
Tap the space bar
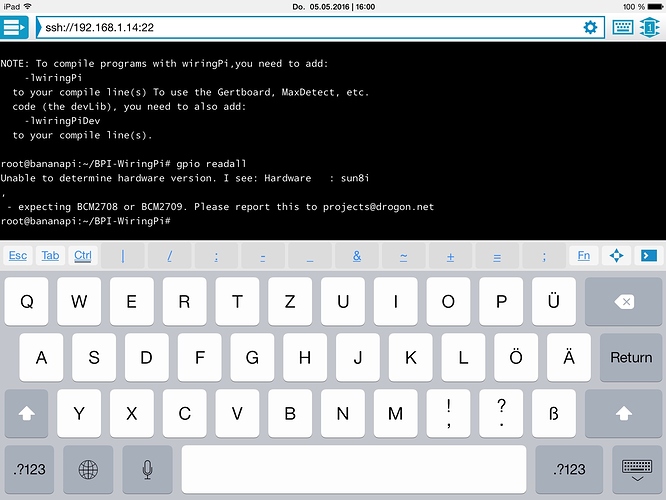click(354, 469)
